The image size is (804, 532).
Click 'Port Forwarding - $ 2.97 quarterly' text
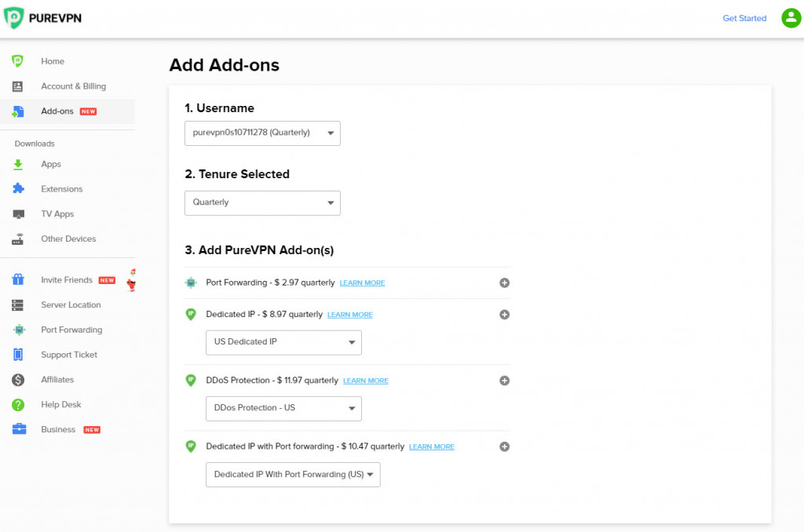click(x=270, y=282)
